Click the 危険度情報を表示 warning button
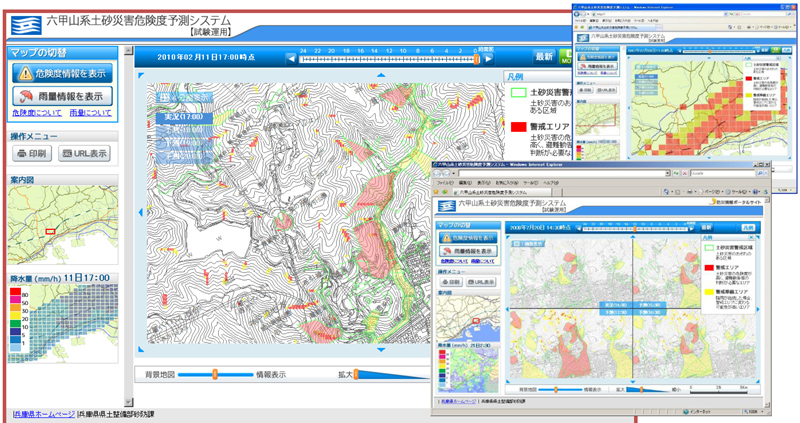Viewport: 800px width, 423px height. click(x=62, y=73)
